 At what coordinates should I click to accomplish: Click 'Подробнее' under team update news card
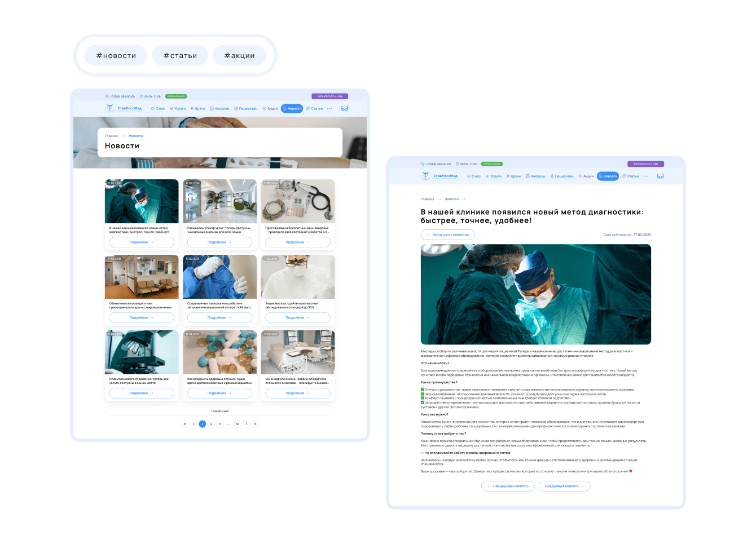click(142, 317)
